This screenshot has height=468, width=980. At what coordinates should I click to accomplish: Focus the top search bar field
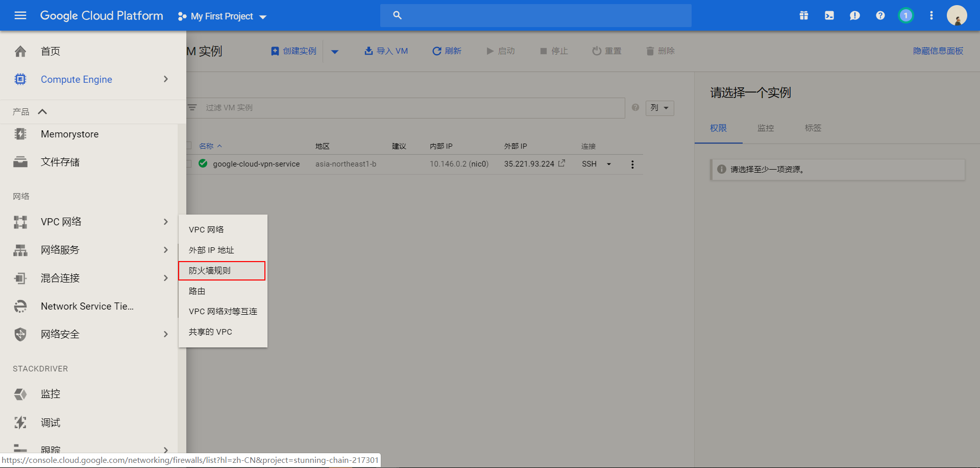tap(536, 15)
